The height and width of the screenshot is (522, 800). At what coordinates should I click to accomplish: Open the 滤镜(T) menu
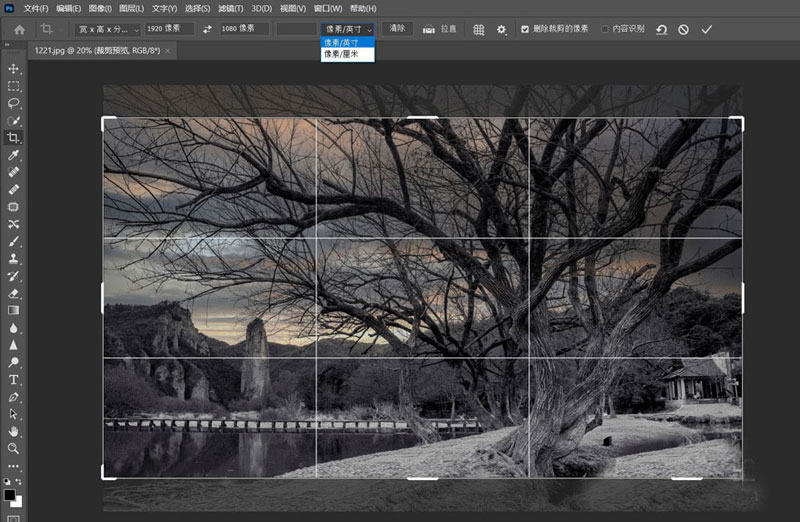pos(231,8)
